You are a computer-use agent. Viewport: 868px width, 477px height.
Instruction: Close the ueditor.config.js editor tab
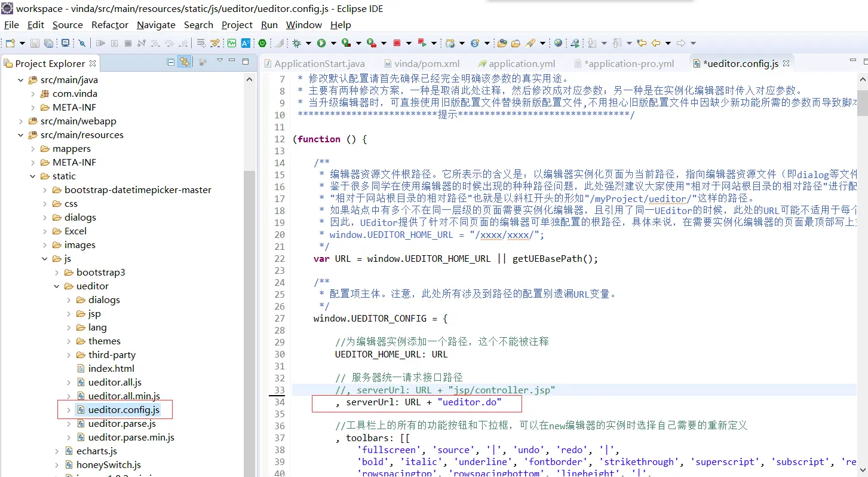pos(786,63)
